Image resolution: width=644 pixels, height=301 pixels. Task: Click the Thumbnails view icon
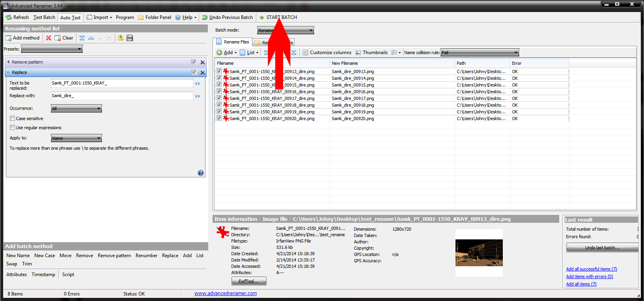click(x=358, y=53)
